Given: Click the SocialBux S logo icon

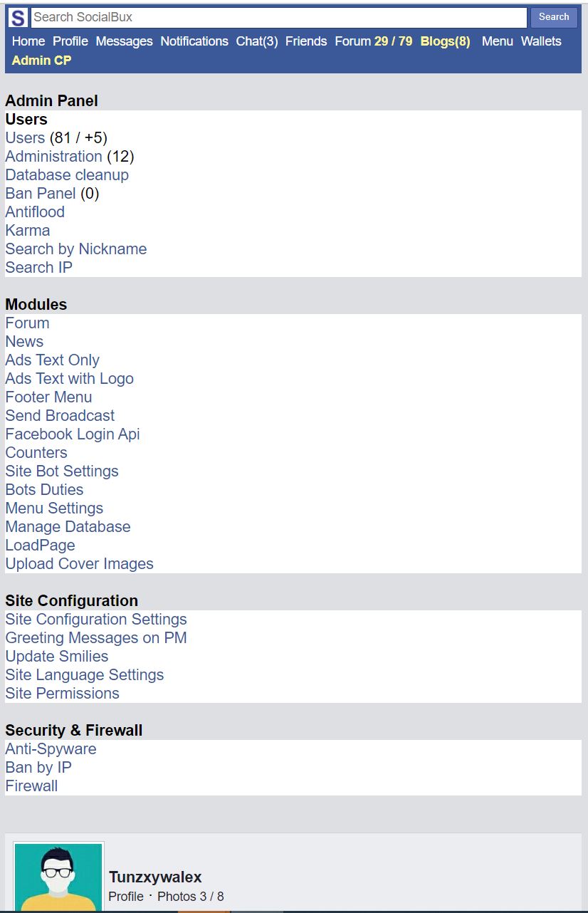Looking at the screenshot, I should coord(19,18).
